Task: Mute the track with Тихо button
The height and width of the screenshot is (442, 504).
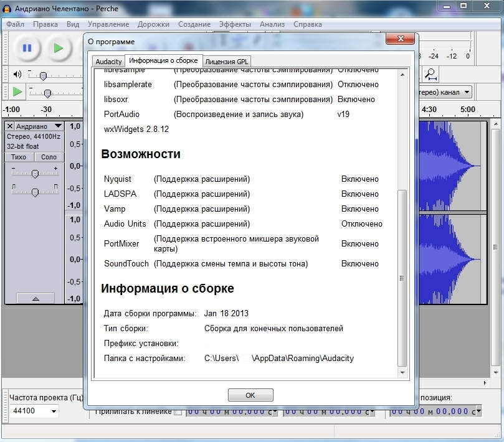Action: pos(19,157)
